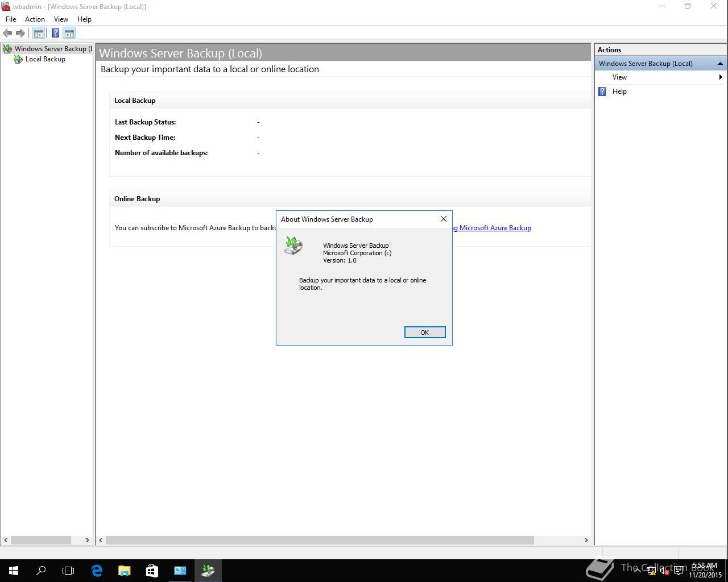Open the Action menu
Viewport: 728px width, 582px height.
point(35,19)
